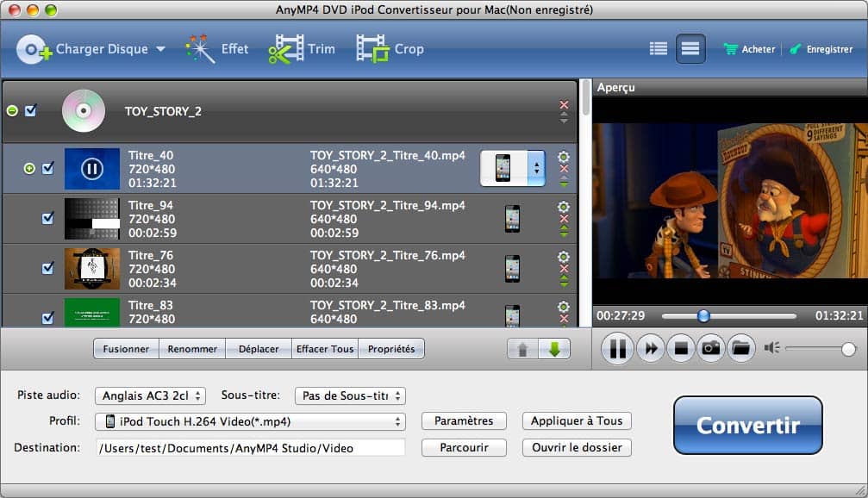Click the Destination path field
This screenshot has height=498, width=868.
coord(250,448)
